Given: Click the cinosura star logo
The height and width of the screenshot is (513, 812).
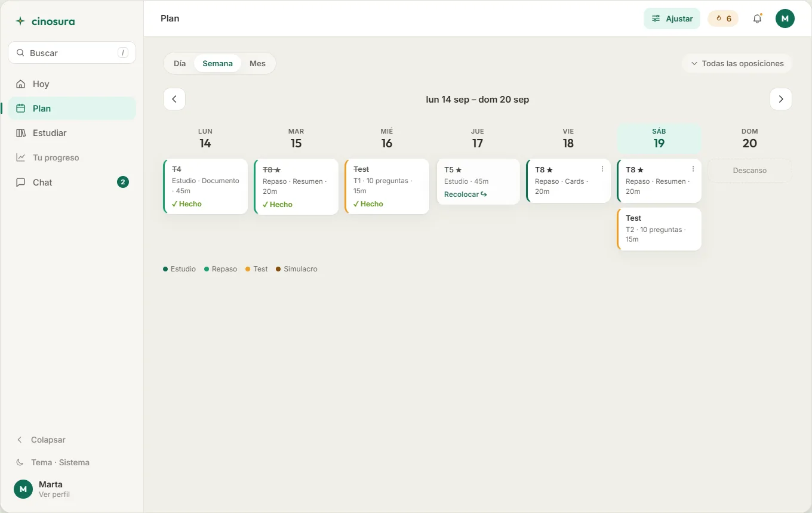Looking at the screenshot, I should click(x=20, y=21).
